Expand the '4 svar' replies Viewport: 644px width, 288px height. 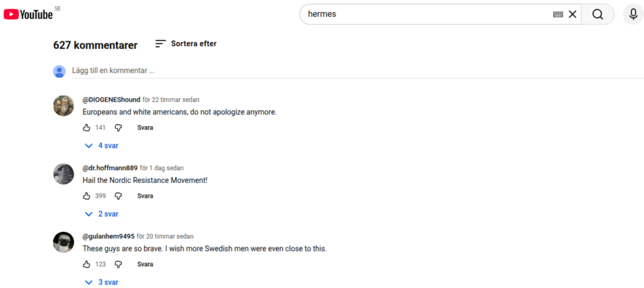point(102,146)
